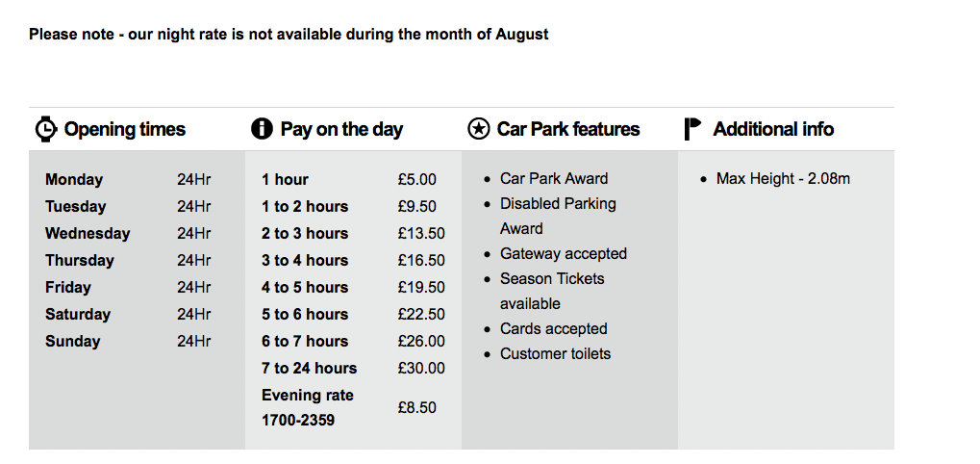This screenshot has height=464, width=980.
Task: Click Season Tickets available item
Action: tap(552, 291)
